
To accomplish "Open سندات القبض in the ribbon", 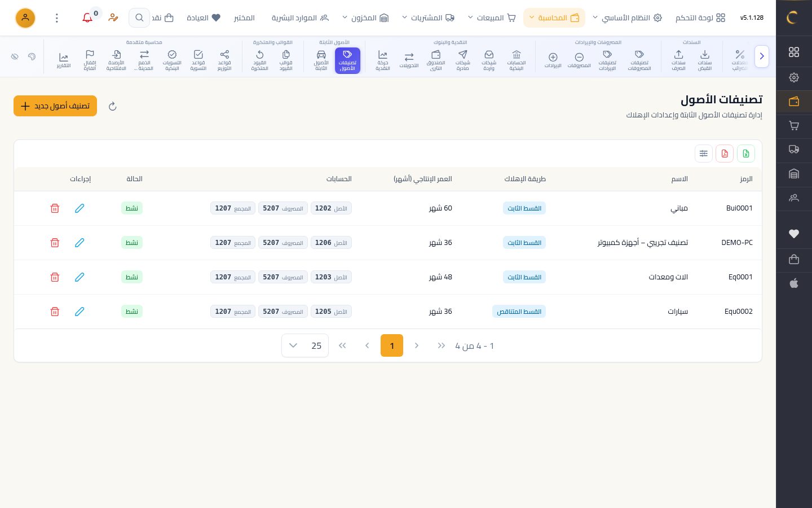I will (x=705, y=60).
